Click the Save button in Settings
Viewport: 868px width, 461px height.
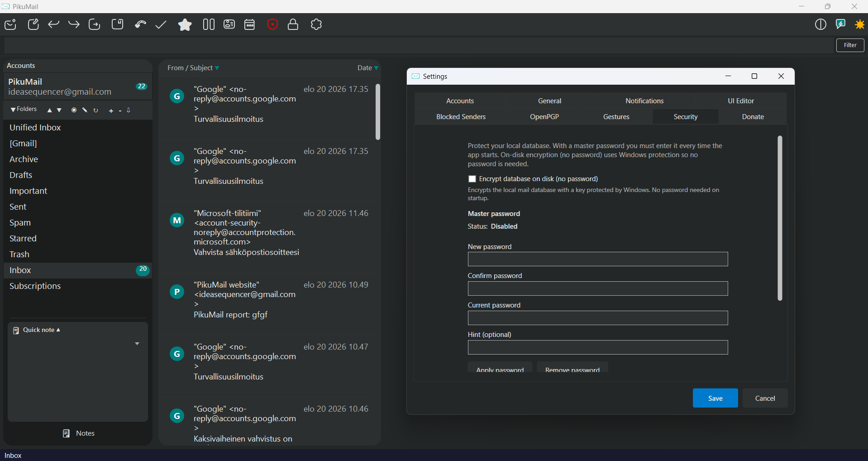tap(715, 398)
